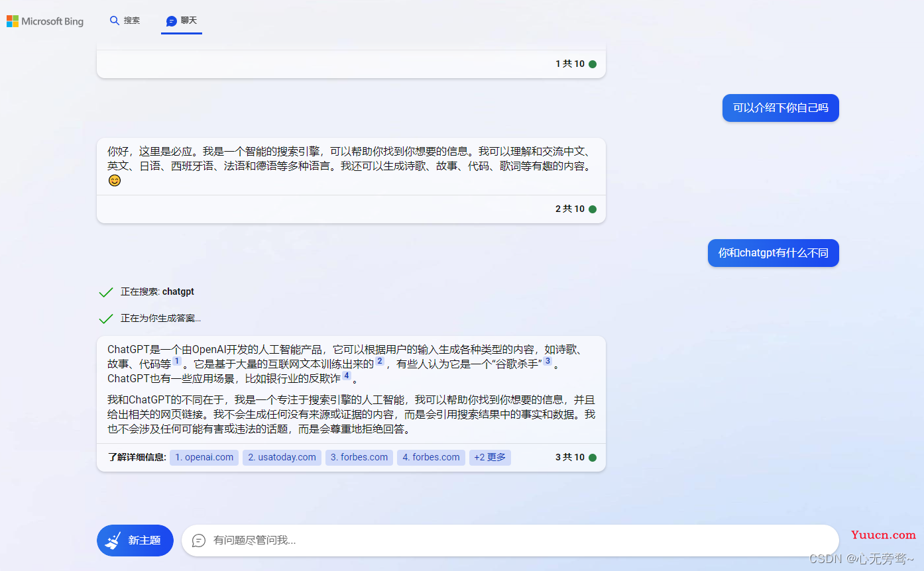Click the green check beside 正在为你生成答案

point(106,319)
